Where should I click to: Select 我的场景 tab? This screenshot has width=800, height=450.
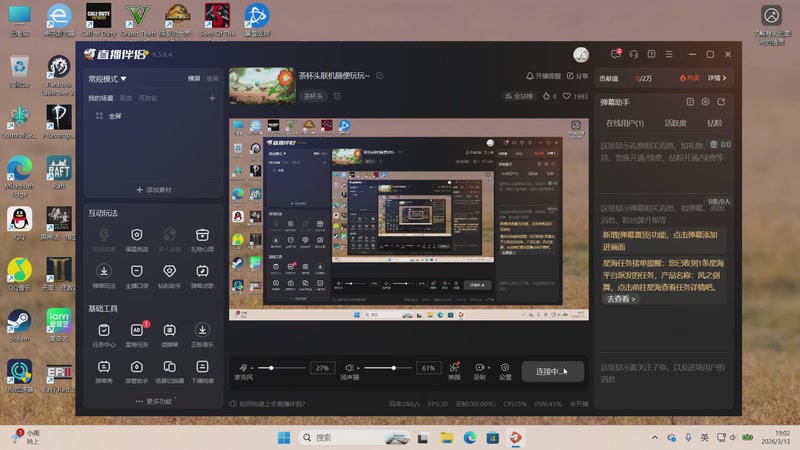[x=101, y=98]
